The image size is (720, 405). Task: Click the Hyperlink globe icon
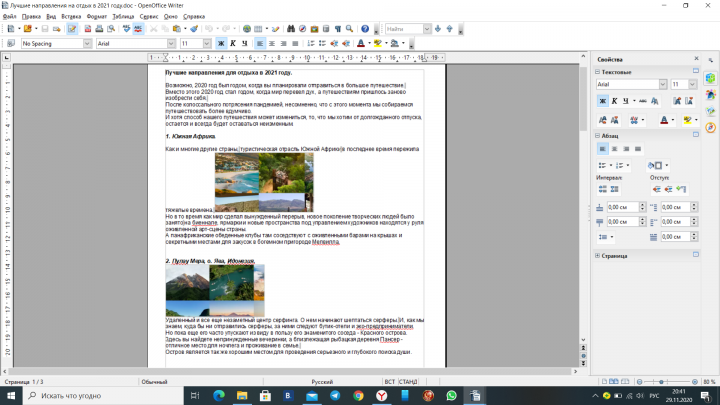247,29
